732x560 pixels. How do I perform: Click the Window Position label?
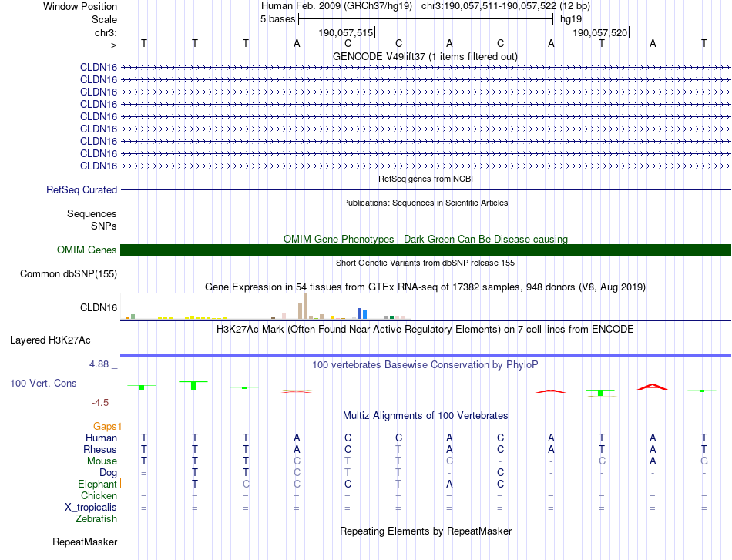click(x=80, y=6)
